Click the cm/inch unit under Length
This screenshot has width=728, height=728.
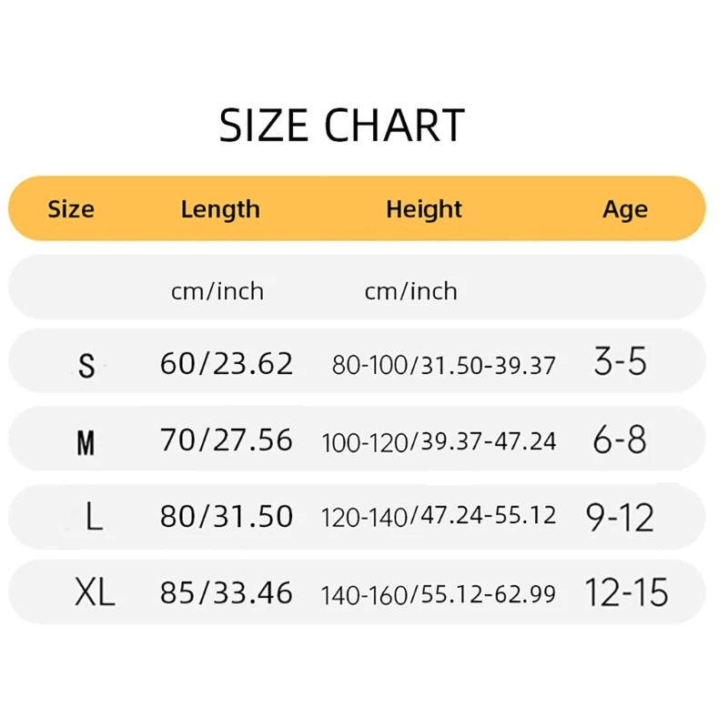pos(217,291)
